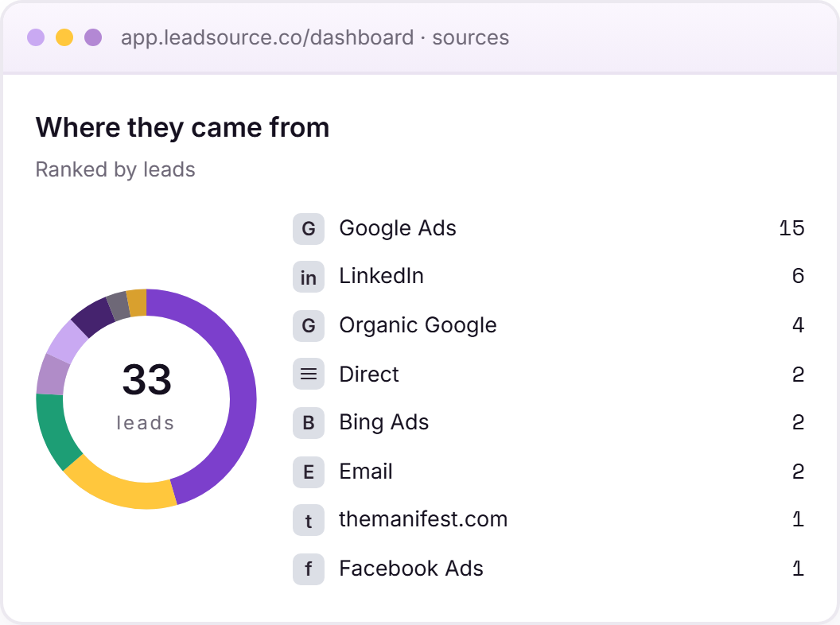This screenshot has width=840, height=625.
Task: Click the Email row's lead count
Action: [x=798, y=472]
